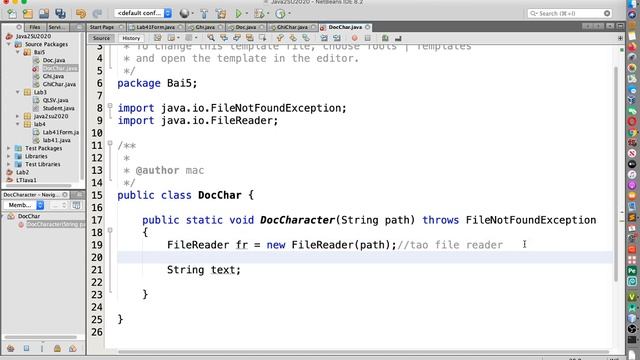Collapse the lab4 package node

(x=18, y=124)
